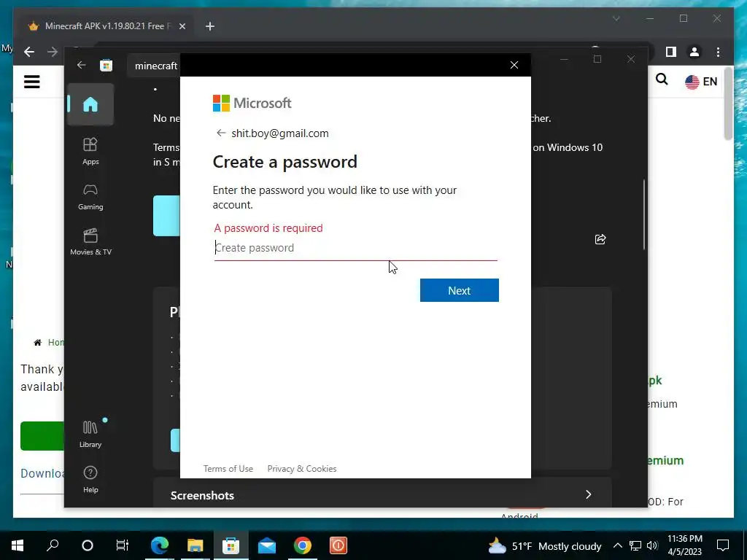Open Library in Store sidebar
The height and width of the screenshot is (560, 747).
pyautogui.click(x=90, y=435)
